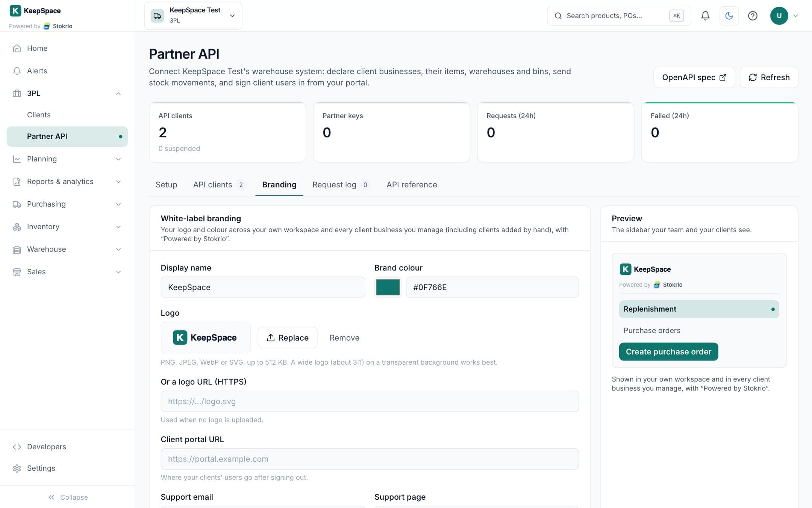This screenshot has height=508, width=812.
Task: Expand the Sales section chevron
Action: click(118, 272)
